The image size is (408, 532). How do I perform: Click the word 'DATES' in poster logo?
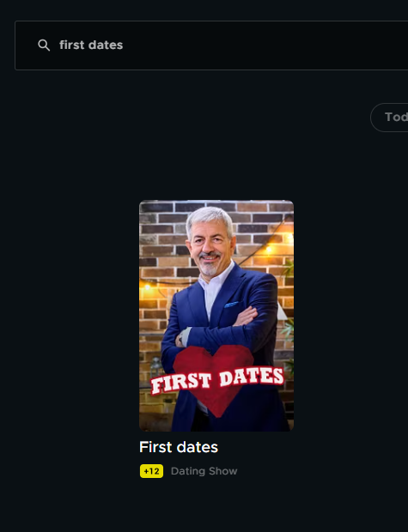[x=252, y=378]
